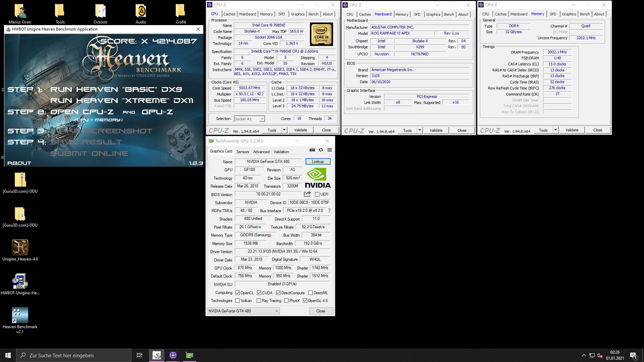
Task: Select the Unigine_Heaven-4.0 desktop icon
Action: tap(20, 250)
